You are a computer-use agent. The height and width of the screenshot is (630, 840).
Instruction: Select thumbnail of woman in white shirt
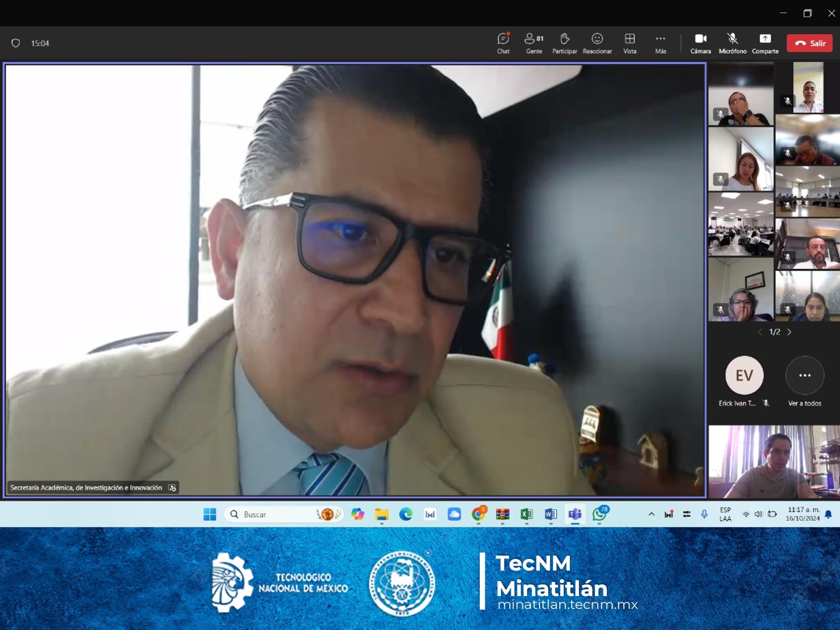click(808, 87)
